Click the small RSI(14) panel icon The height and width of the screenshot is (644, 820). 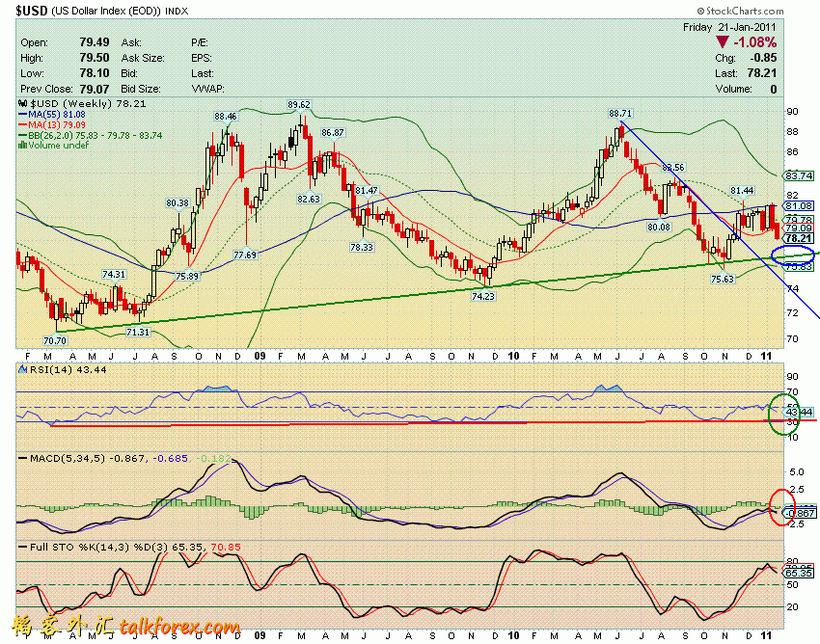tap(22, 369)
